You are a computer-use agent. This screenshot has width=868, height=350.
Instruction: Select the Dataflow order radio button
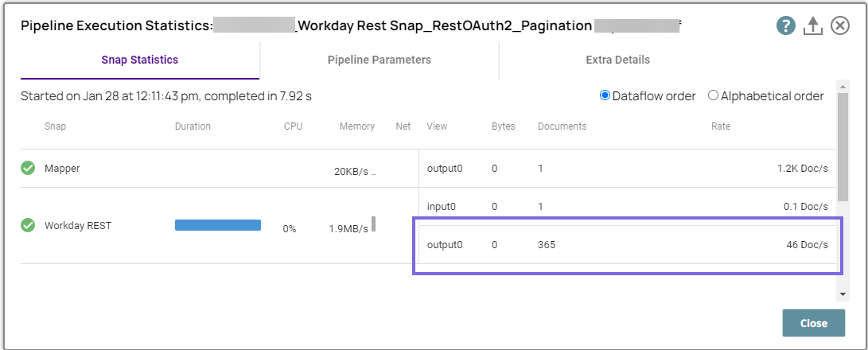[605, 95]
